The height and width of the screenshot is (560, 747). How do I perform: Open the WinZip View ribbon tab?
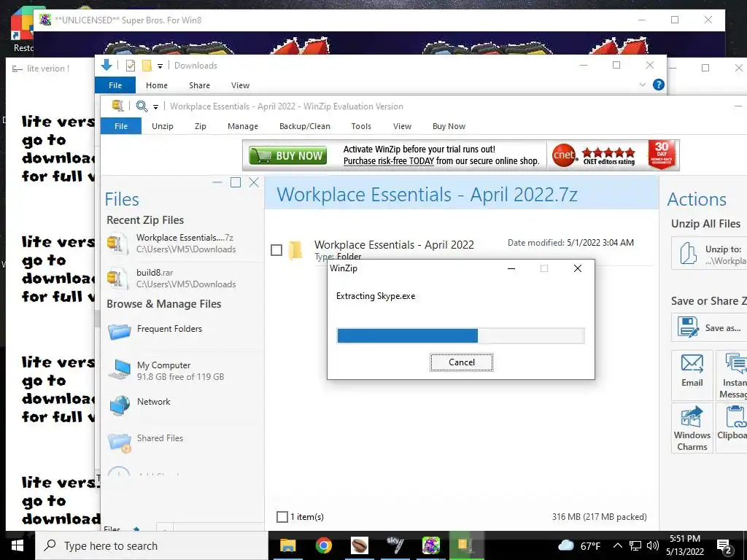tap(402, 126)
